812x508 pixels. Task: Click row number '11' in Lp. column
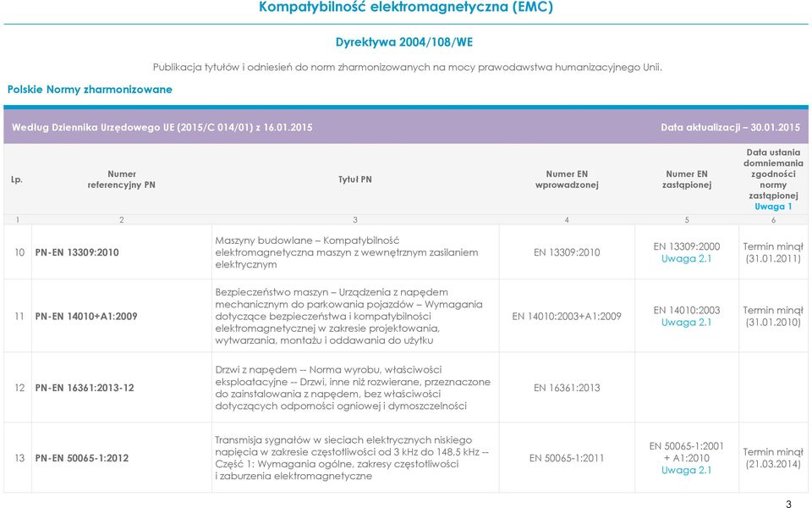[19, 316]
